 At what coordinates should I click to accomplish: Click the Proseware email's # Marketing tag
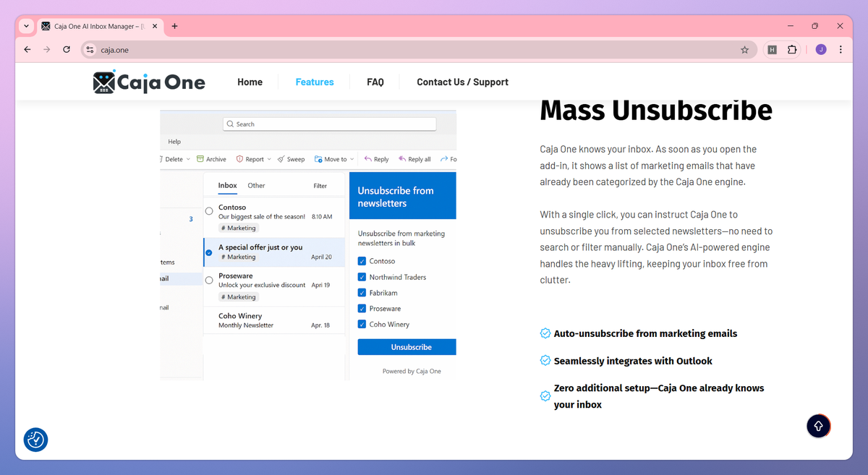click(x=239, y=297)
